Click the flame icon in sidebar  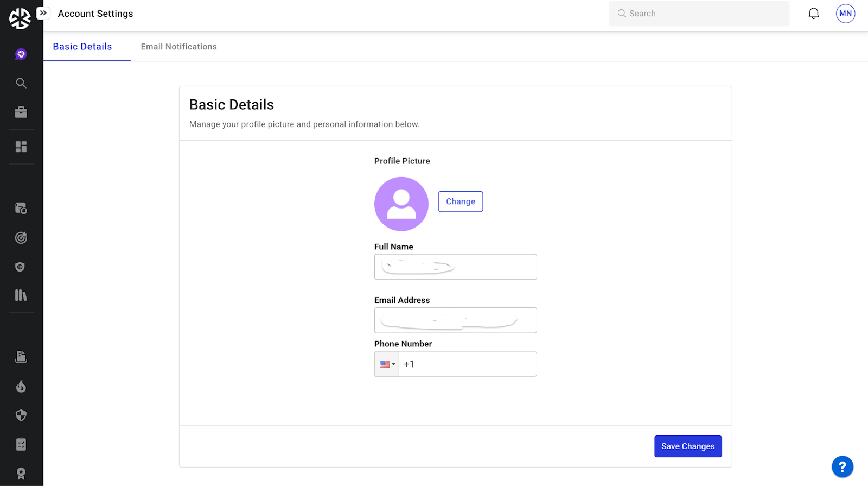[x=21, y=387]
